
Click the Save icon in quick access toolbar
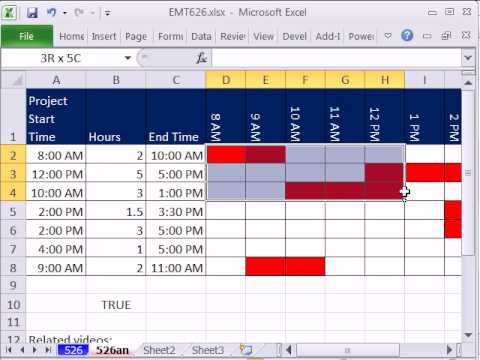[x=32, y=13]
